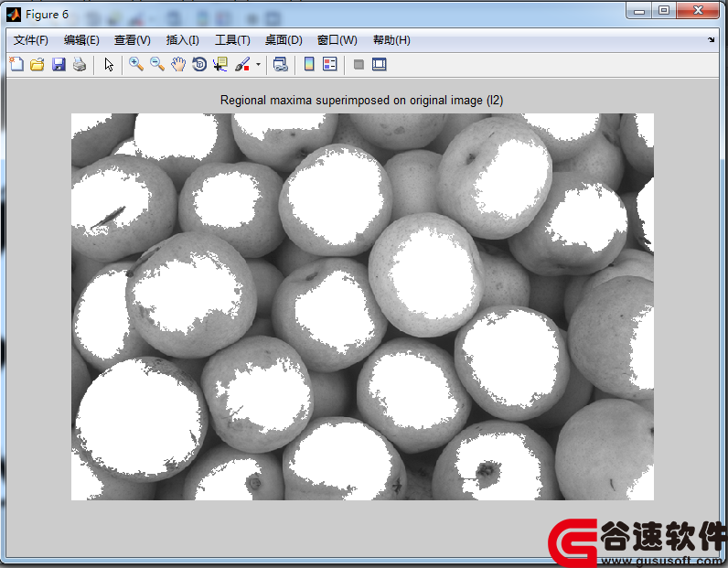Open the 帮助(H) menu

[x=391, y=40]
